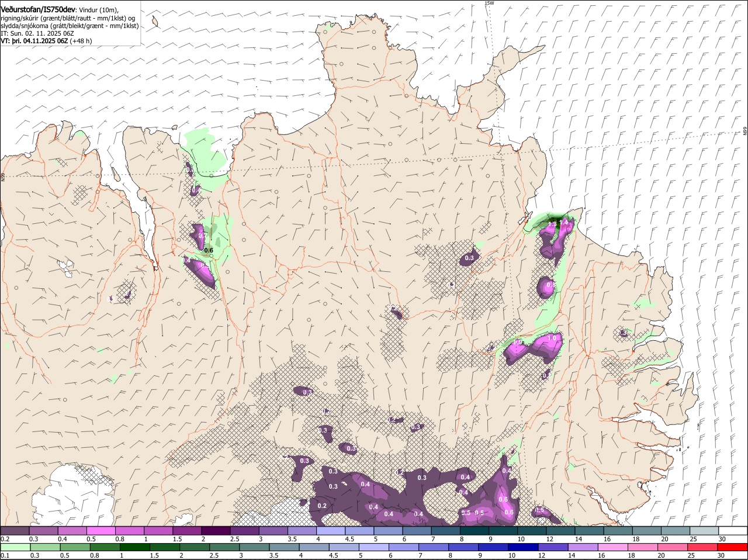Screen dimensions: 748x560
Task: Pick the bright pink upper swatch labeled 0.5
Action: point(102,530)
